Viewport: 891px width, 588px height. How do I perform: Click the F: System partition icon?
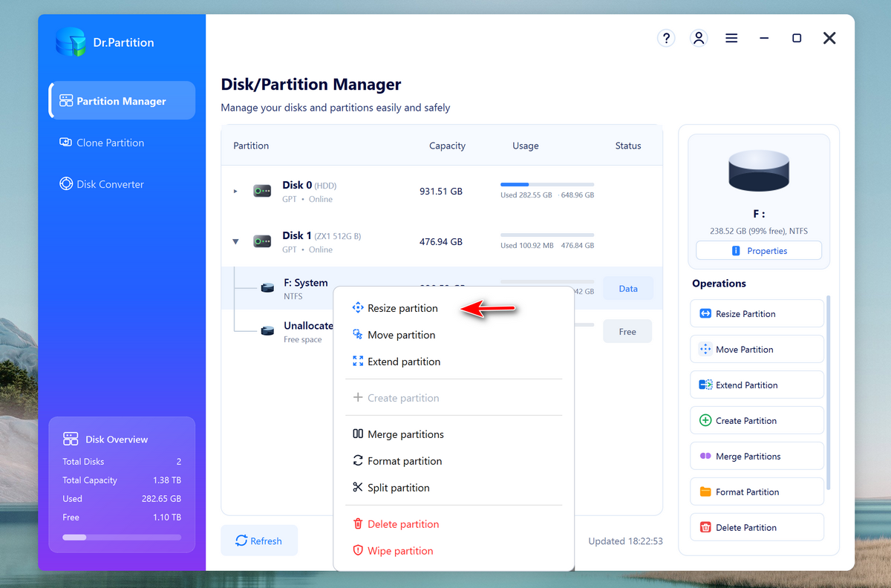pyautogui.click(x=267, y=288)
